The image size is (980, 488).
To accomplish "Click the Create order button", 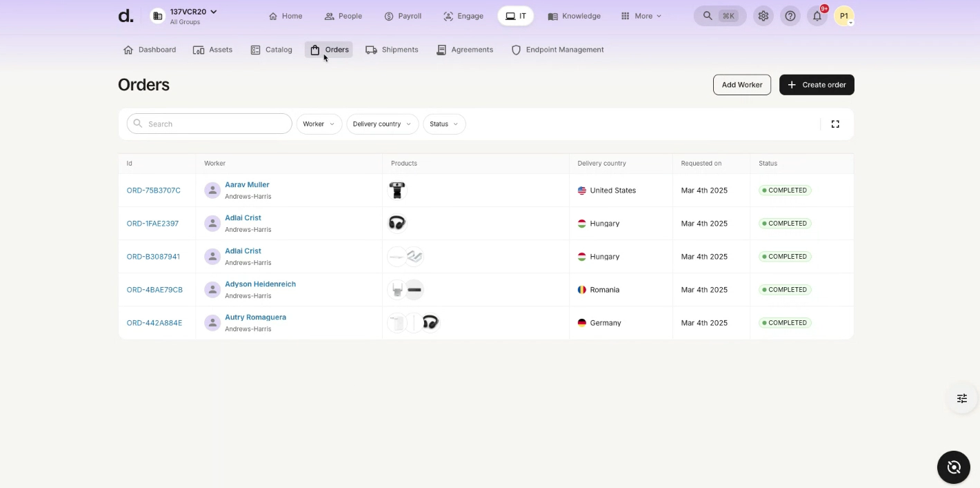I will point(817,85).
